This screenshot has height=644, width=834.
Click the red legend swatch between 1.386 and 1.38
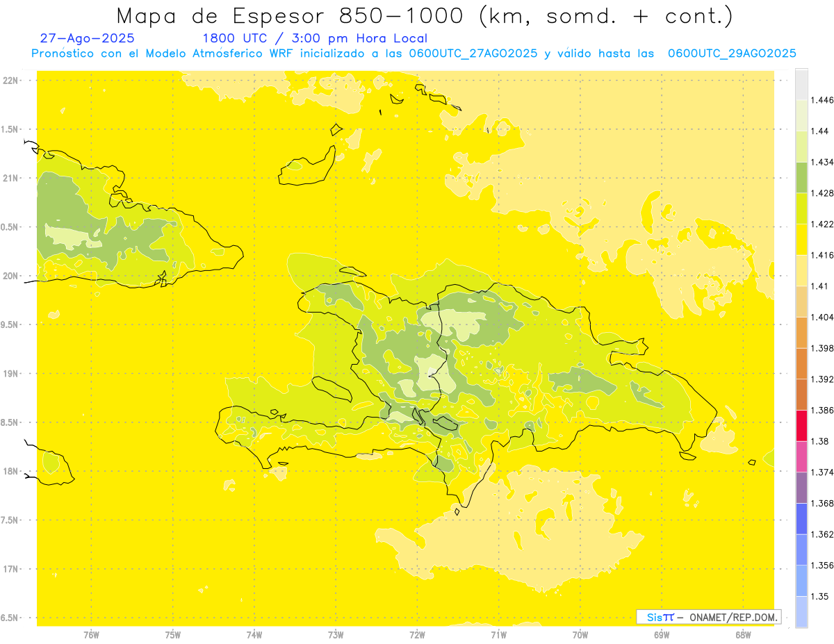[801, 425]
